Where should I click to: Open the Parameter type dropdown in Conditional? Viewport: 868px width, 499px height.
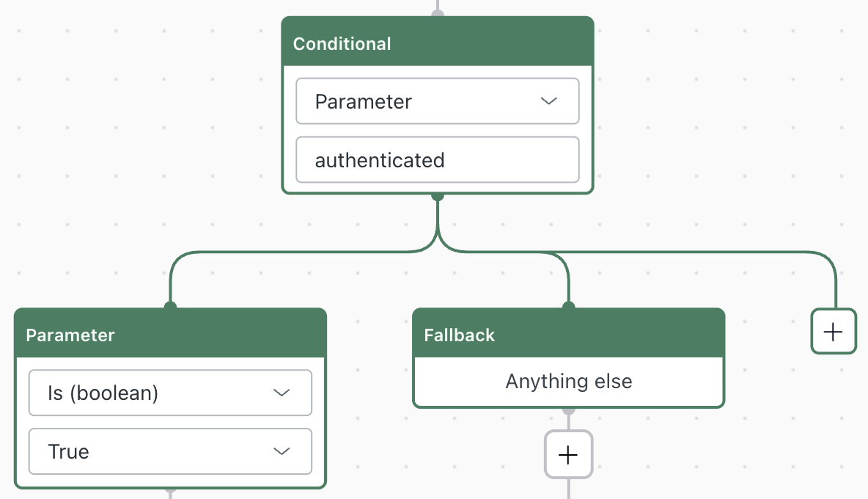click(437, 101)
